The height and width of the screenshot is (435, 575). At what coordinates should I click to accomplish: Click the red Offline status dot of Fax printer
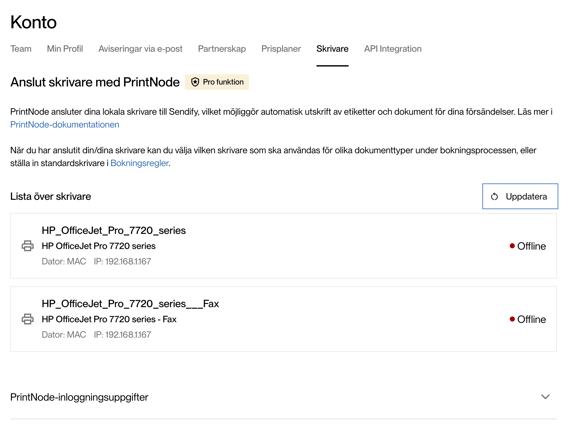pos(512,319)
